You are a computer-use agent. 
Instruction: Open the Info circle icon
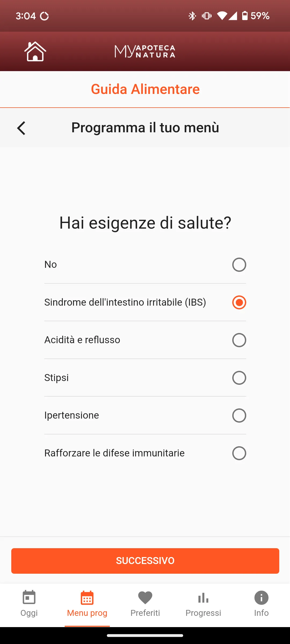(261, 598)
